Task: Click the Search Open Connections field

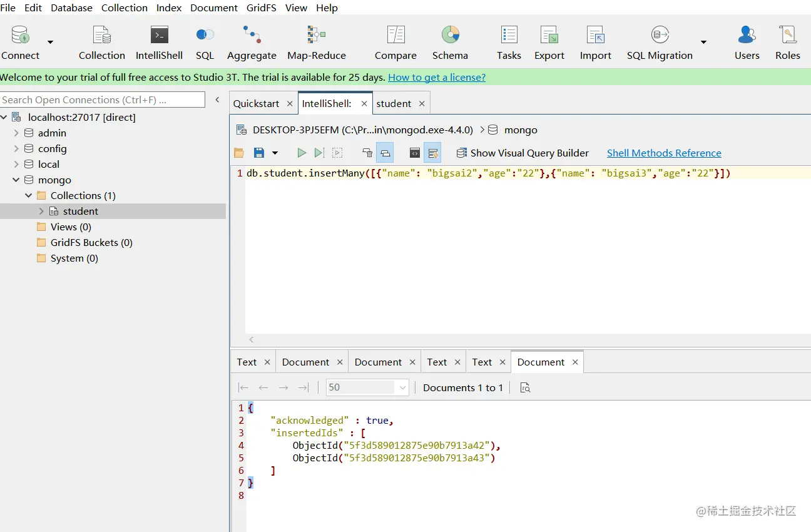Action: pos(102,100)
